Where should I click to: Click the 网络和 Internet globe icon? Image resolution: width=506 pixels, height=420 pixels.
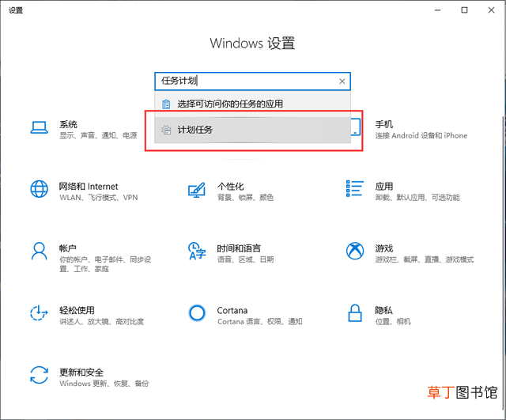click(x=39, y=189)
